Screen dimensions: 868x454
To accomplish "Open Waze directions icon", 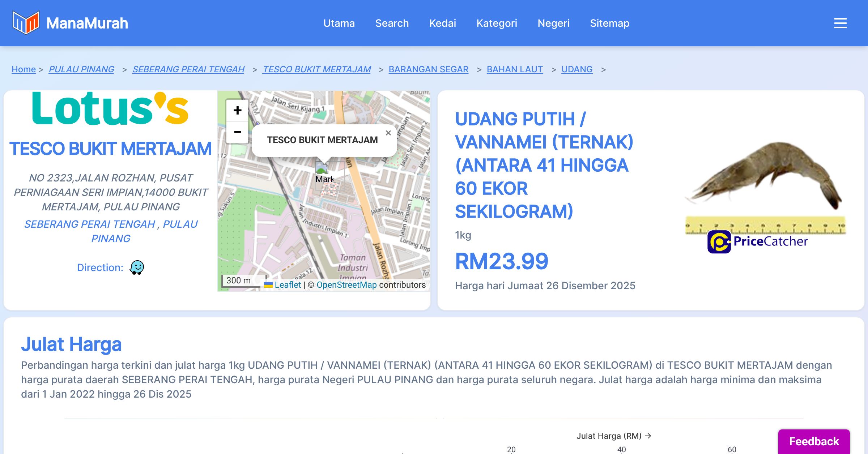I will pos(137,267).
